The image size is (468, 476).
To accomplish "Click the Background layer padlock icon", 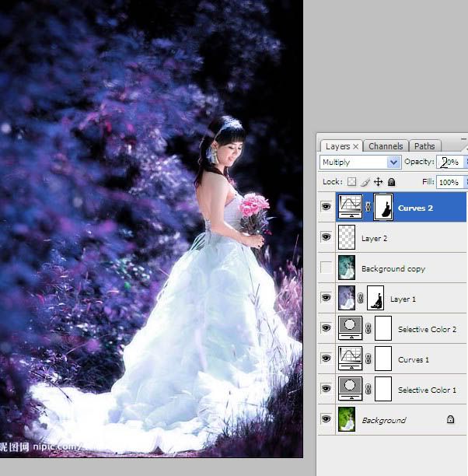I will [450, 420].
